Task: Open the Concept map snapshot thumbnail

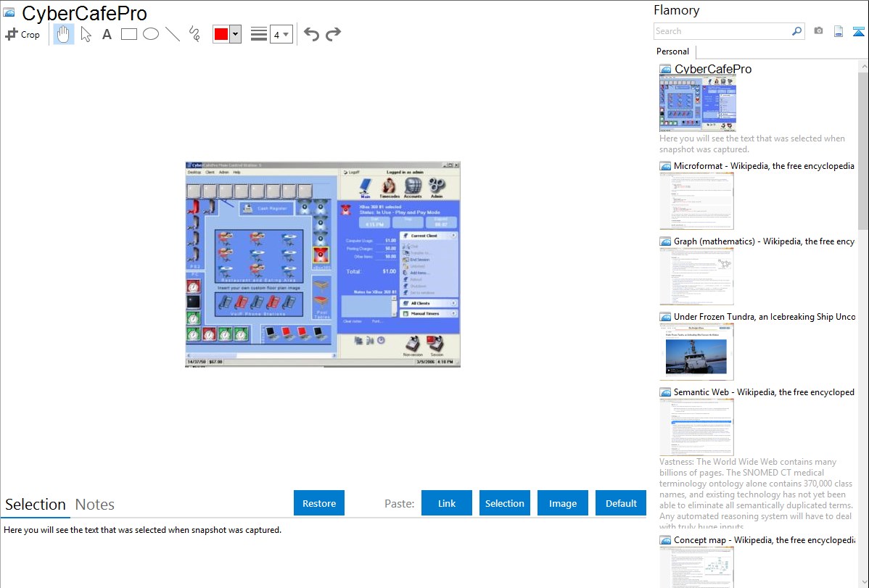Action: 696,567
